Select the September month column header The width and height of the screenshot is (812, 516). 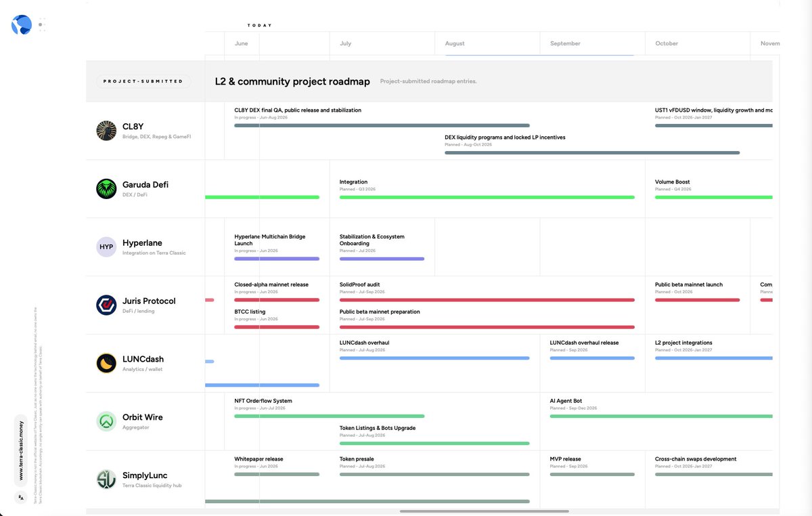(x=565, y=43)
